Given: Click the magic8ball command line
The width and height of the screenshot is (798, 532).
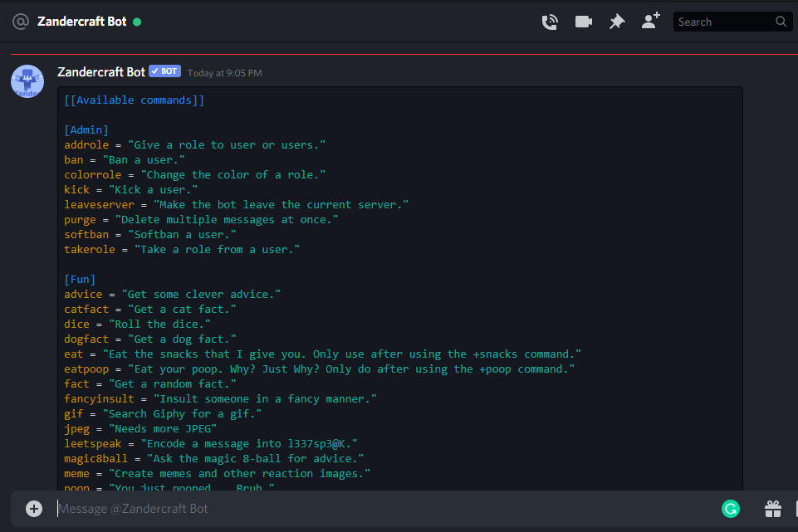Looking at the screenshot, I should click(x=214, y=459).
